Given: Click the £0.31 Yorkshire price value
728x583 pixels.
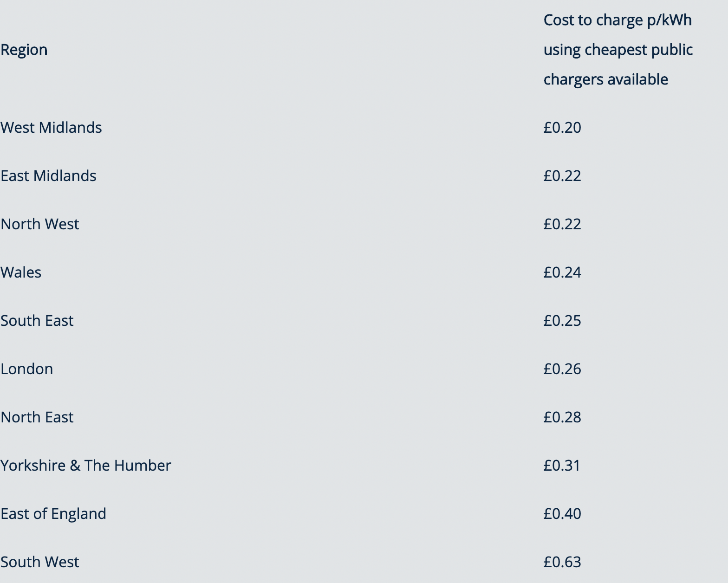Looking at the screenshot, I should pos(562,466).
